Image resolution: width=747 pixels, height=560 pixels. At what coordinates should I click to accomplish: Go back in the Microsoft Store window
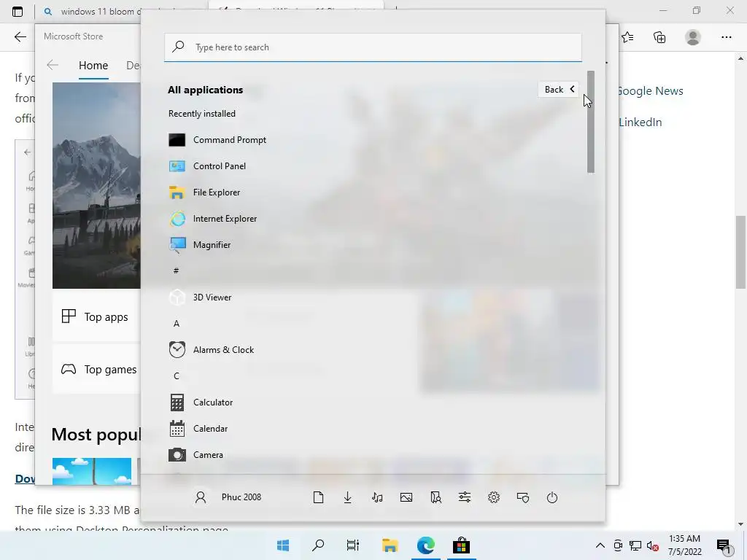[53, 65]
